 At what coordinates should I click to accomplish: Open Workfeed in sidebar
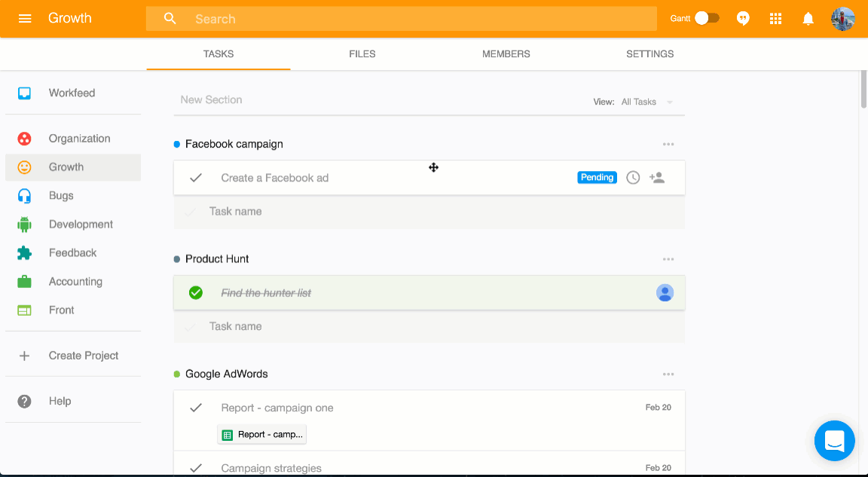click(x=73, y=93)
